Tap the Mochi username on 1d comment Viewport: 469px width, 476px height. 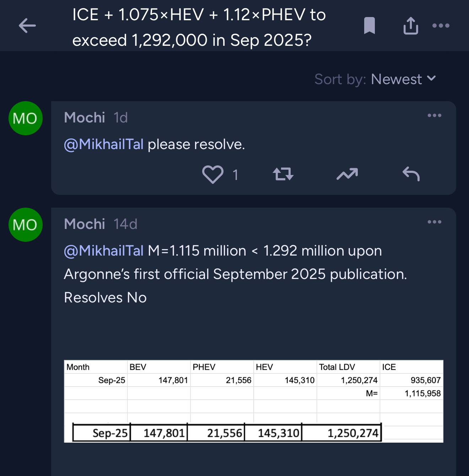pyautogui.click(x=85, y=117)
